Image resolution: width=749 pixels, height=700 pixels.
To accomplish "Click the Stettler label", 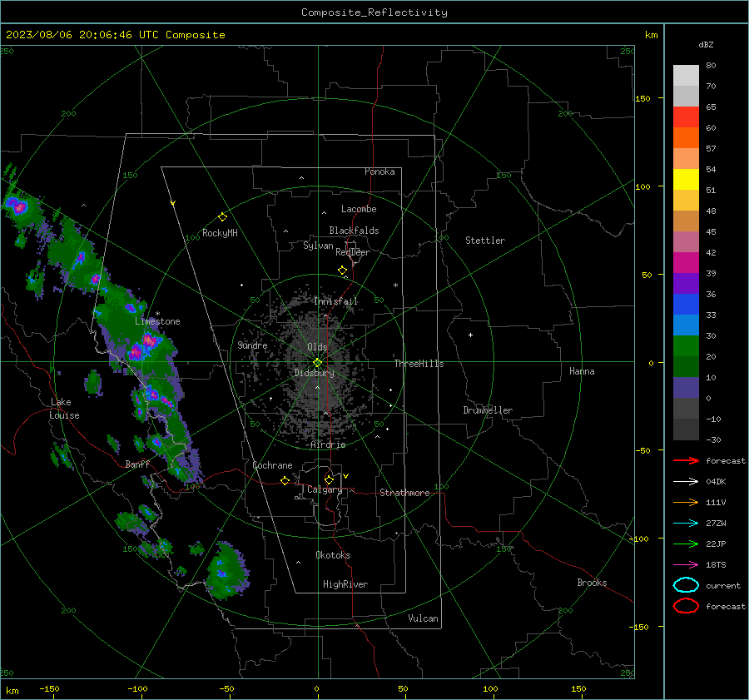I will (485, 241).
